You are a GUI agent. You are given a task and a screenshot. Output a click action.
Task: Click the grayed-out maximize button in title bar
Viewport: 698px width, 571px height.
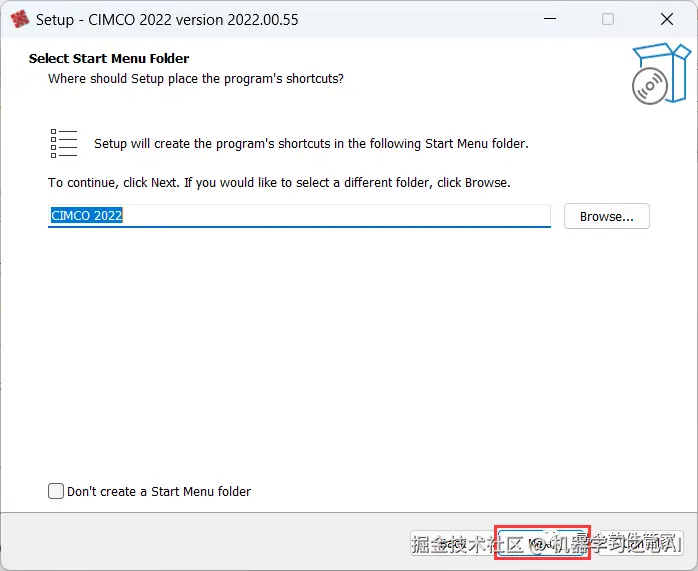[608, 19]
